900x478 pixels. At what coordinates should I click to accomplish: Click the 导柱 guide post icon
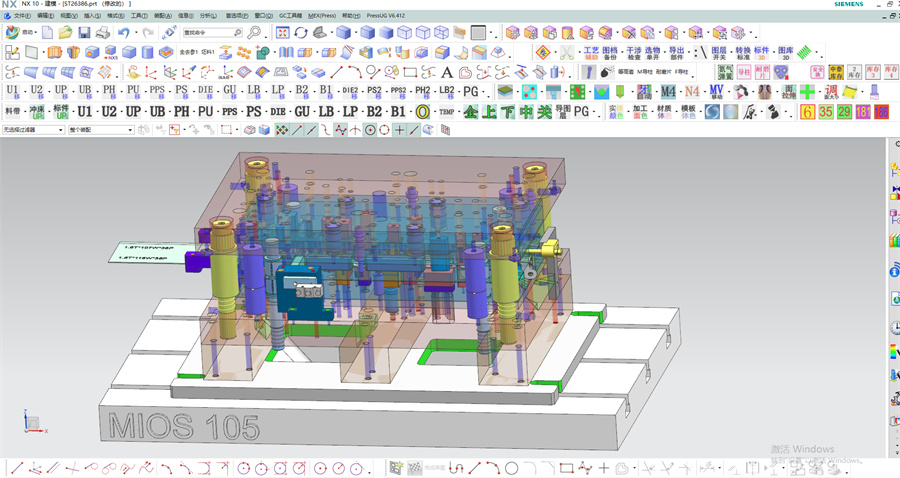tap(744, 72)
